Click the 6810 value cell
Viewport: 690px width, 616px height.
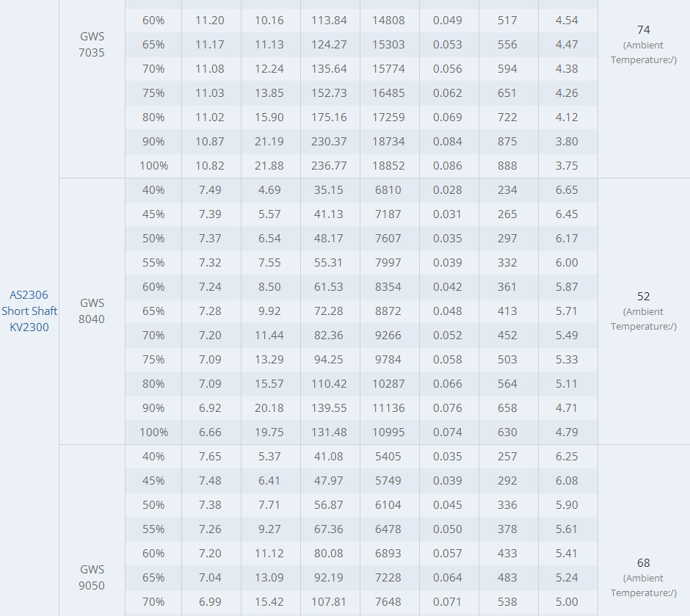[x=388, y=190]
